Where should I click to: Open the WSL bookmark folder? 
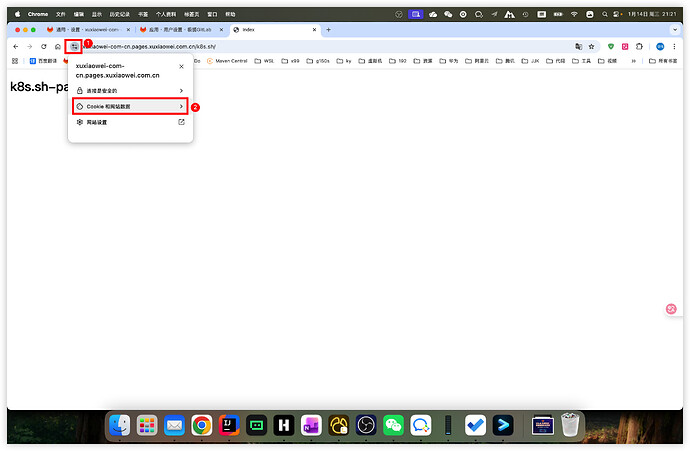pyautogui.click(x=267, y=61)
